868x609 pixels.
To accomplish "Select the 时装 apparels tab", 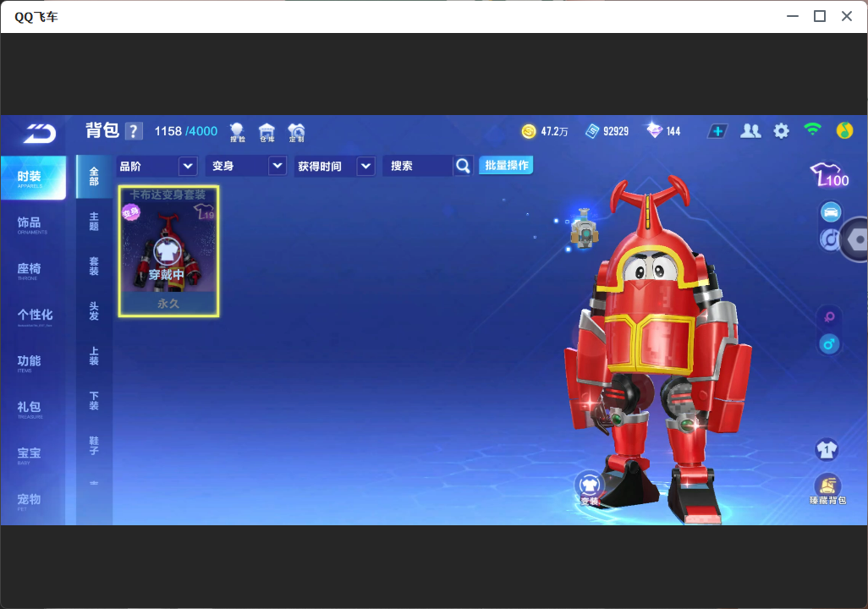I will tap(33, 178).
